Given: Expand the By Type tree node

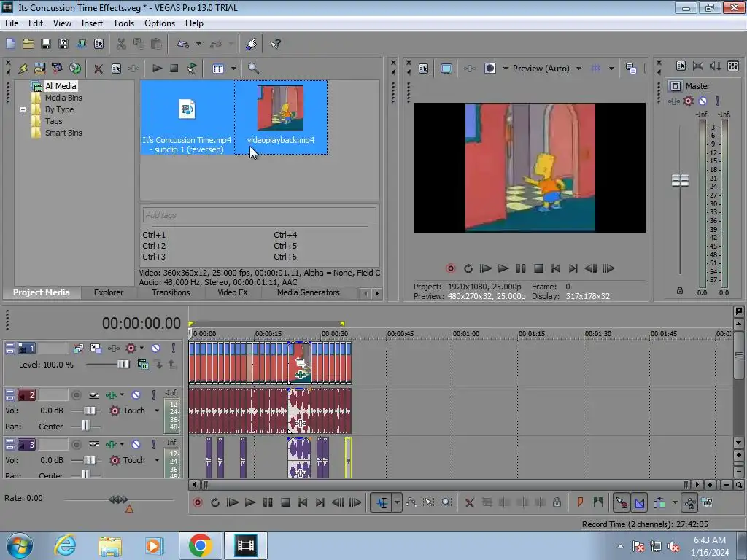Looking at the screenshot, I should 23,109.
